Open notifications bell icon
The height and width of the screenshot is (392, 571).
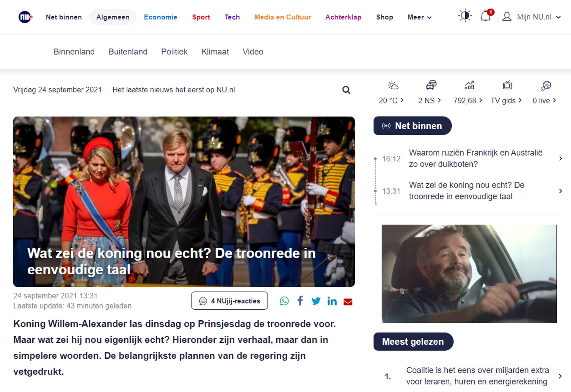486,16
